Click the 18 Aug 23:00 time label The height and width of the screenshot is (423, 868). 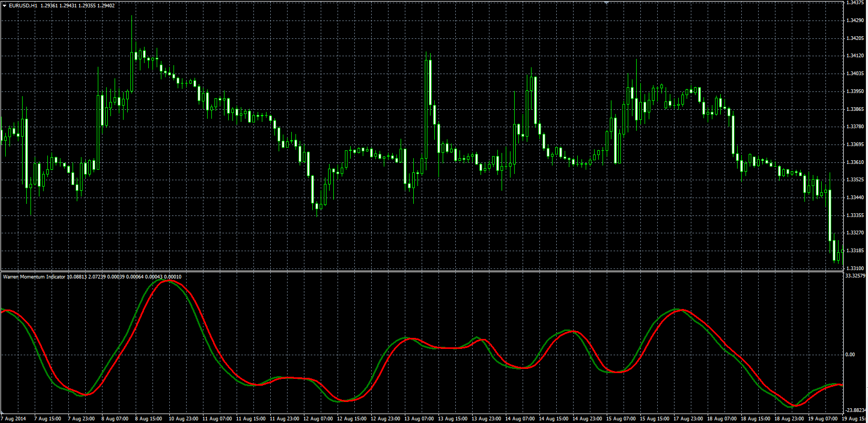(x=789, y=419)
